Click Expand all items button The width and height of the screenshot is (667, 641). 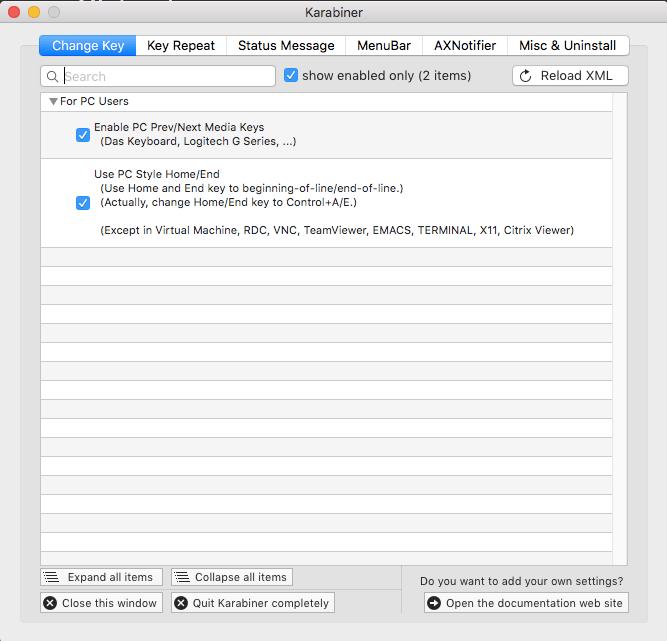click(x=102, y=577)
